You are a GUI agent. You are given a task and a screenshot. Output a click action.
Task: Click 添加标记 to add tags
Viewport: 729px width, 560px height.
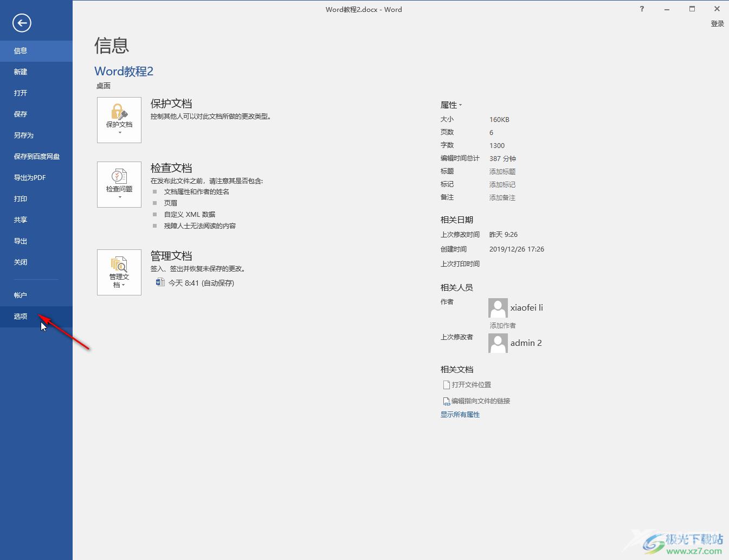[502, 184]
